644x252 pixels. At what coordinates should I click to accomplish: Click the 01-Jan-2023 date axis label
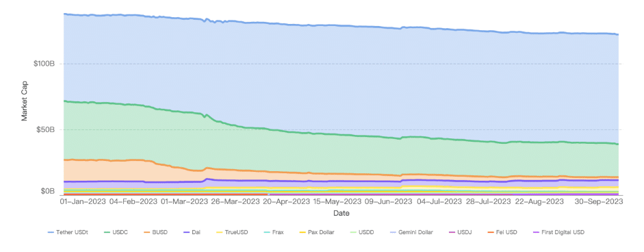tap(83, 202)
